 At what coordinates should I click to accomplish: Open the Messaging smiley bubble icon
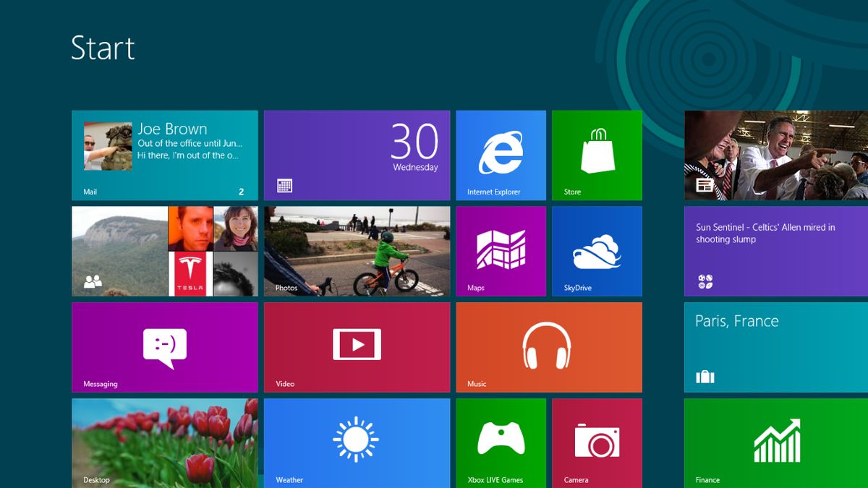[x=165, y=348]
